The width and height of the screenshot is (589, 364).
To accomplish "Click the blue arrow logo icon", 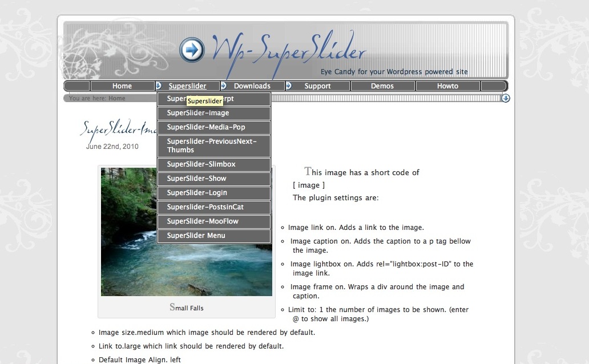I will (x=192, y=50).
